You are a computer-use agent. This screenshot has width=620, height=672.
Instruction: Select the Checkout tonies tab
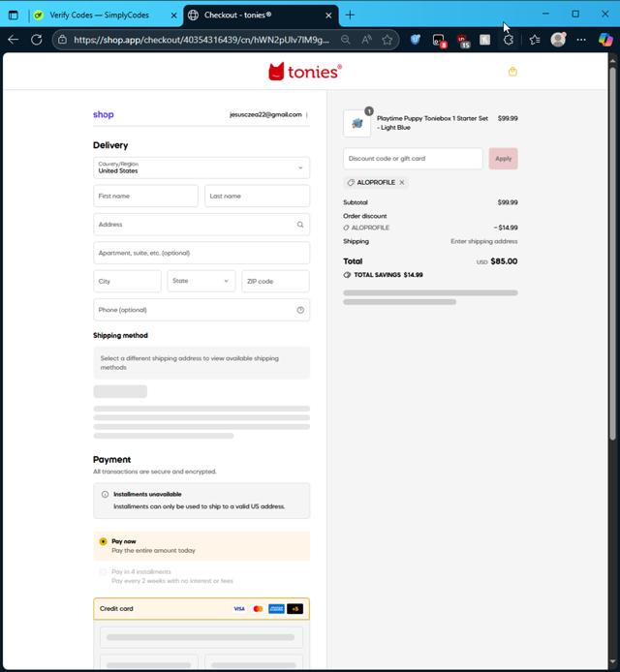tap(262, 15)
